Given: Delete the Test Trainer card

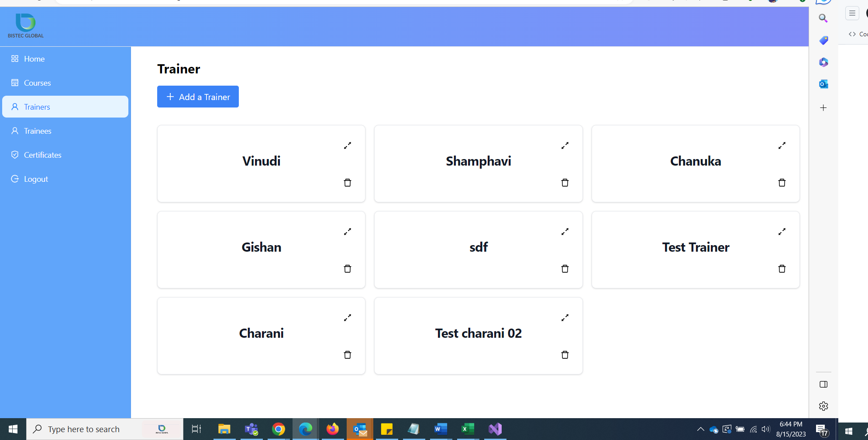Looking at the screenshot, I should [x=782, y=269].
